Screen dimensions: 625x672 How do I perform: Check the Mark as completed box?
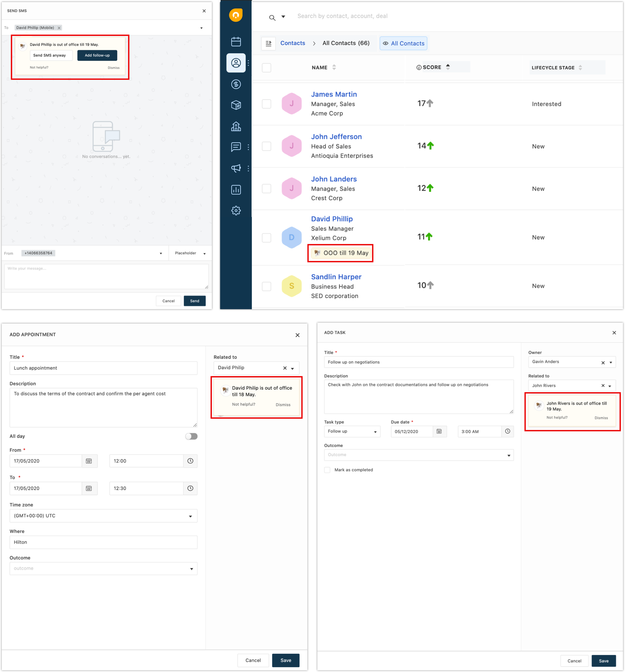pos(327,470)
